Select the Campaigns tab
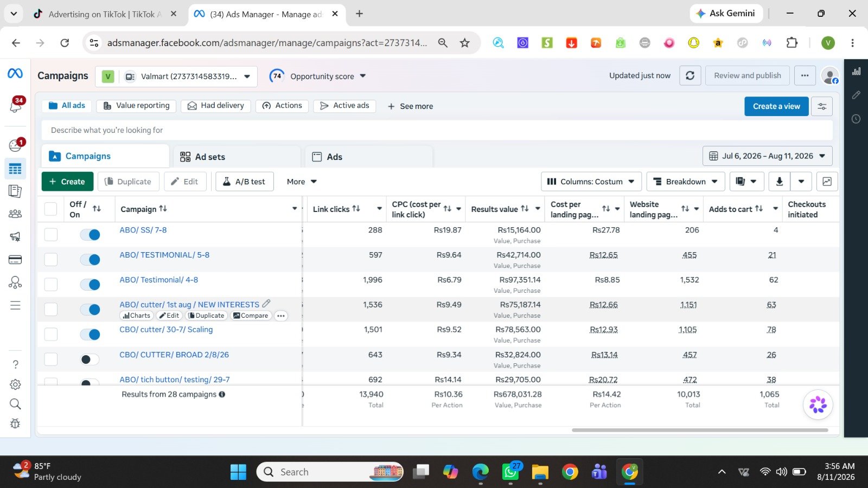 105,156
